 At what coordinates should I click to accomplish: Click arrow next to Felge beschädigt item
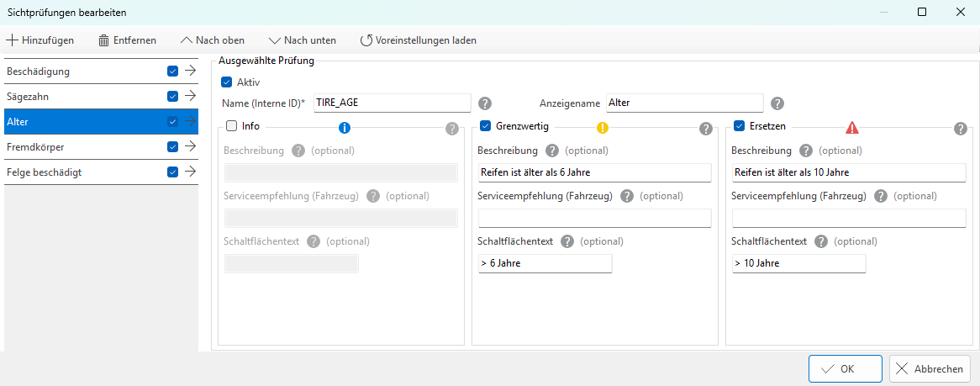pos(190,172)
